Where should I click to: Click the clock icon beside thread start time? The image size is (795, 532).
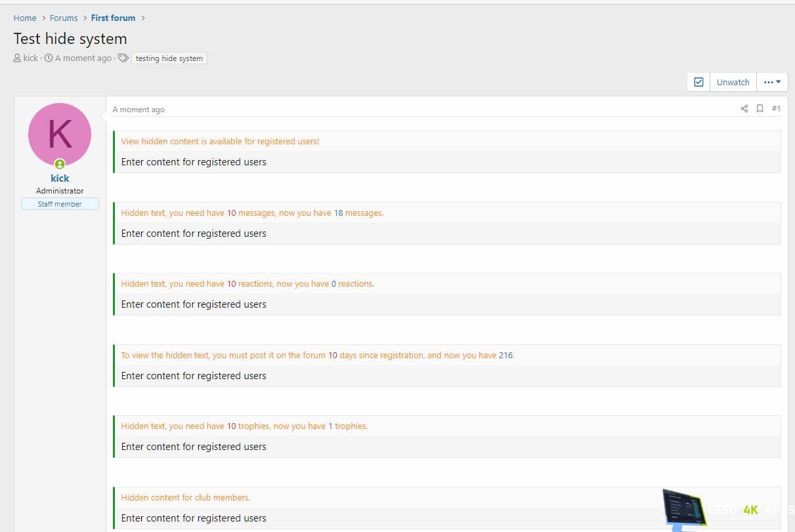49,58
